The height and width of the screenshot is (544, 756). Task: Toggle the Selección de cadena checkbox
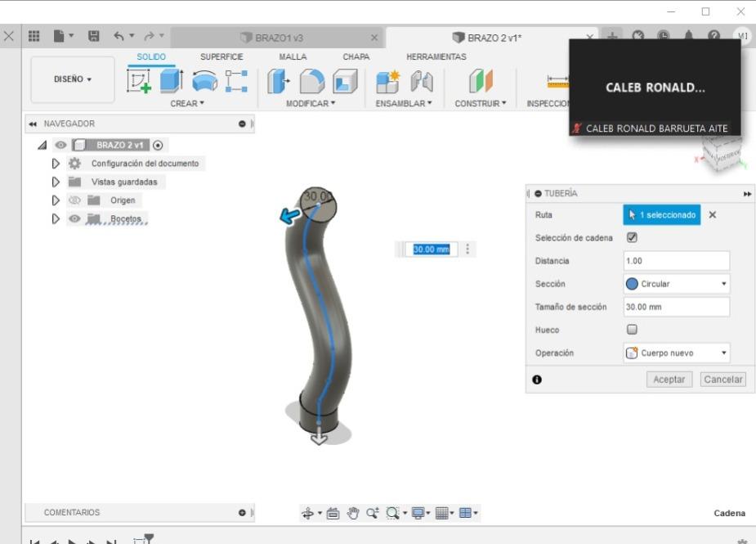coord(632,237)
